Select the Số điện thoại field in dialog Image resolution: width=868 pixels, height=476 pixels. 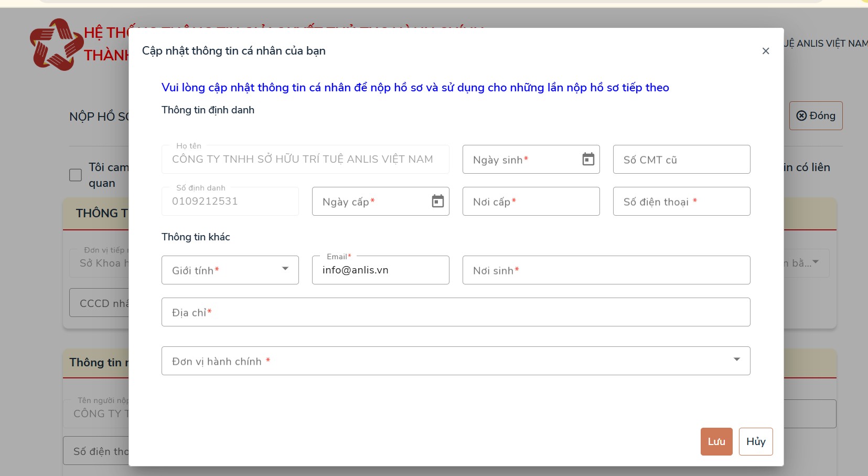[681, 202]
